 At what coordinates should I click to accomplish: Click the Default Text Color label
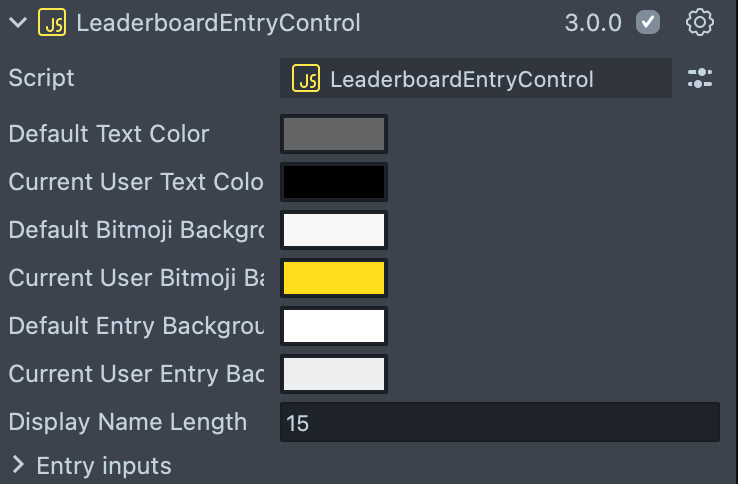click(x=109, y=134)
